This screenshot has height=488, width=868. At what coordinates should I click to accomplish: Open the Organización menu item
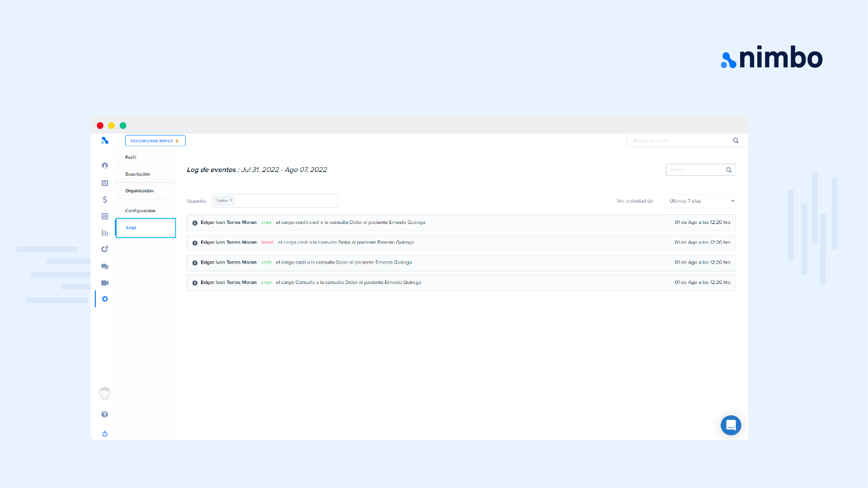point(140,191)
